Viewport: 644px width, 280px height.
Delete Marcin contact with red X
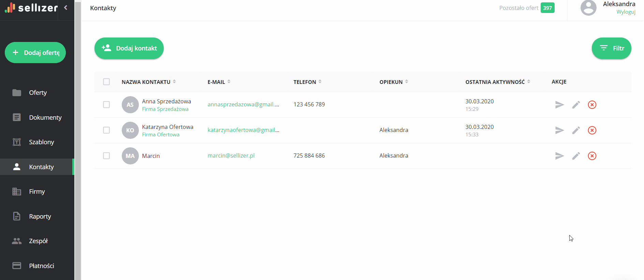(x=592, y=156)
